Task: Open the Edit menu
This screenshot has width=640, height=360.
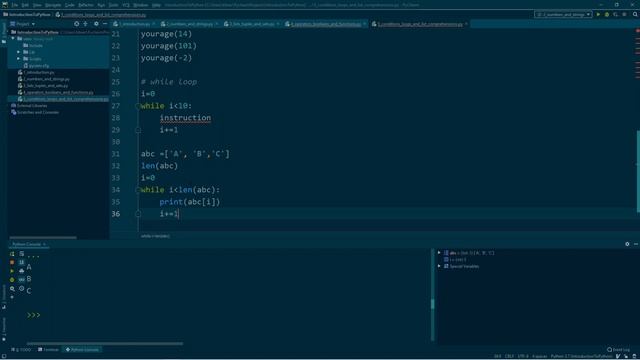Action: pyautogui.click(x=25, y=5)
